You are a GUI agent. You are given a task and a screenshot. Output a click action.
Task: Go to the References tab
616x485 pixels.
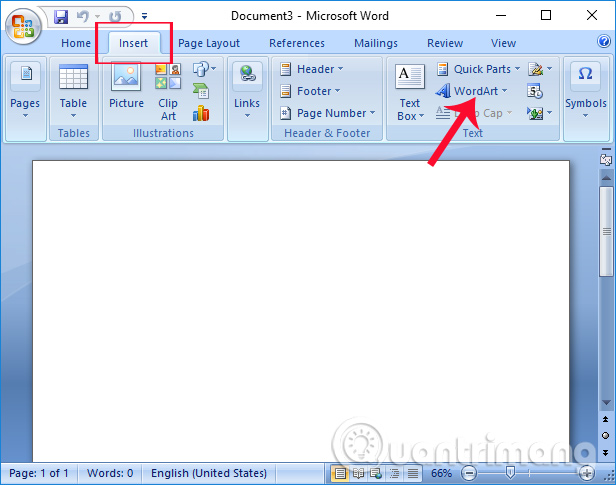[297, 43]
